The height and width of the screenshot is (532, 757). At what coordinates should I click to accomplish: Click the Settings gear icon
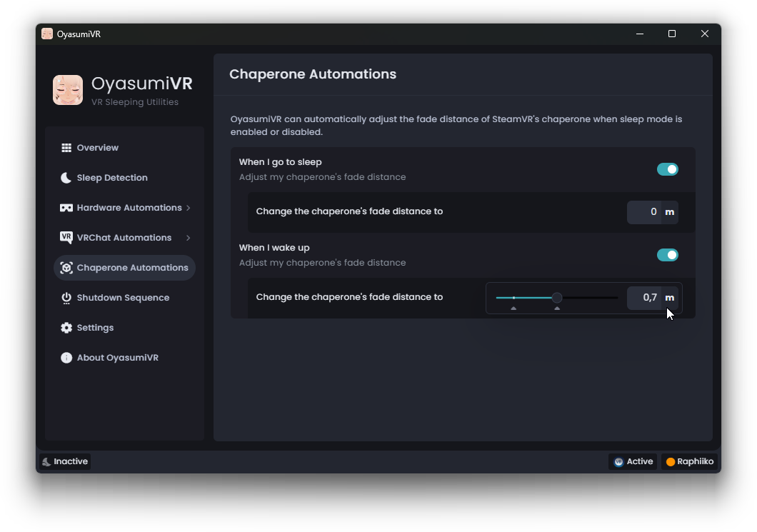coord(66,328)
